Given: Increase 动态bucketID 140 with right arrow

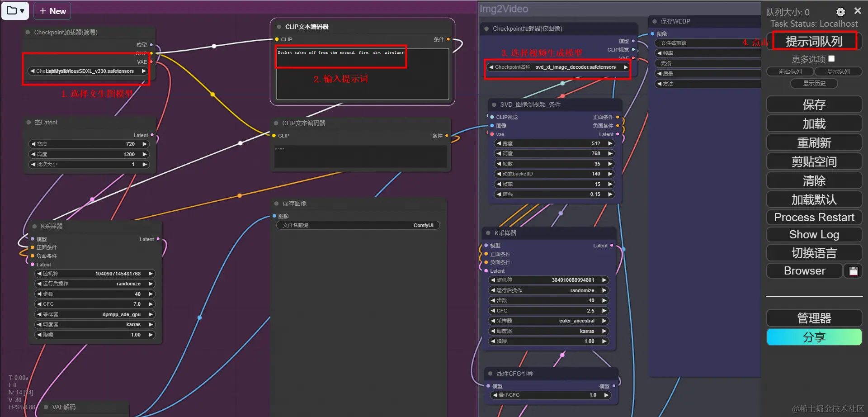Looking at the screenshot, I should pyautogui.click(x=610, y=174).
